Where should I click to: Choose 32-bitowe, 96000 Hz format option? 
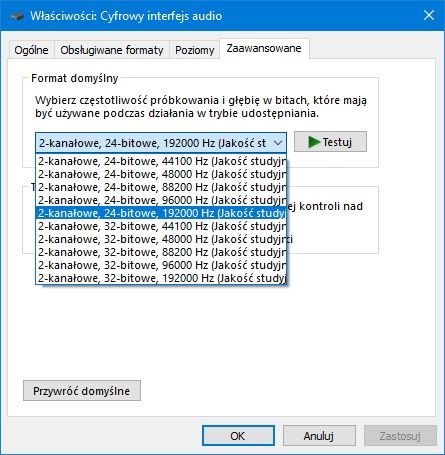[161, 265]
